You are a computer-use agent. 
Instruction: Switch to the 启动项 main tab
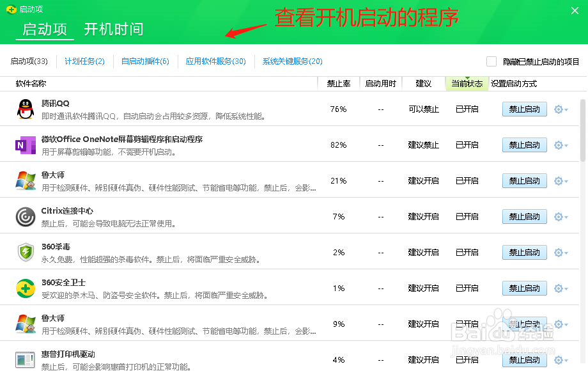click(x=45, y=29)
